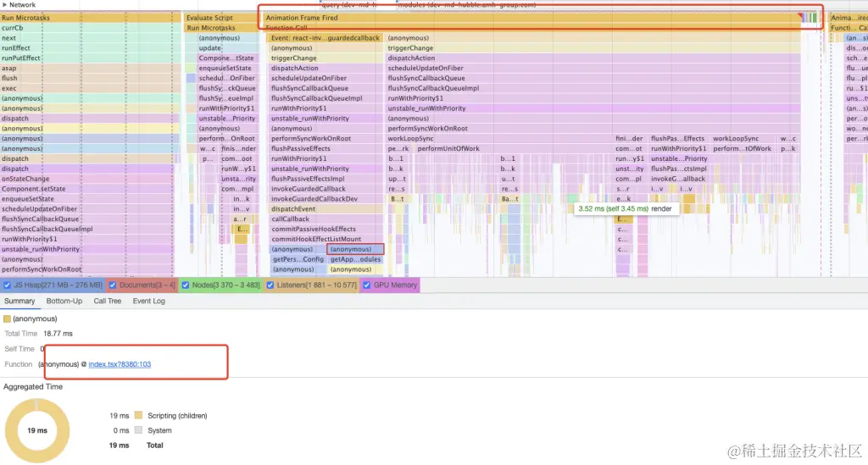Expand the Network track triangle
Viewport: 868px width, 465px height.
point(4,4)
